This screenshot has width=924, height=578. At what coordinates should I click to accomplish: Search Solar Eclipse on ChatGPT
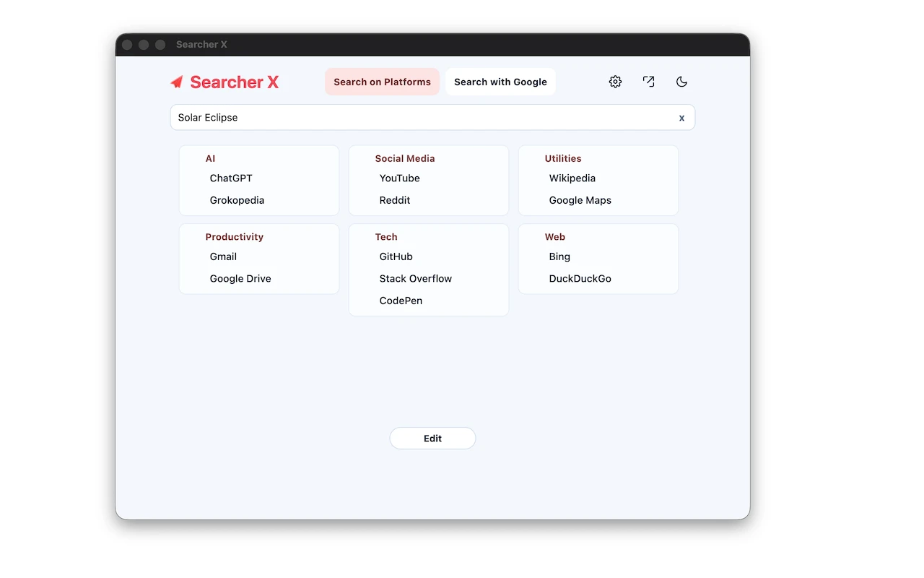click(x=230, y=178)
